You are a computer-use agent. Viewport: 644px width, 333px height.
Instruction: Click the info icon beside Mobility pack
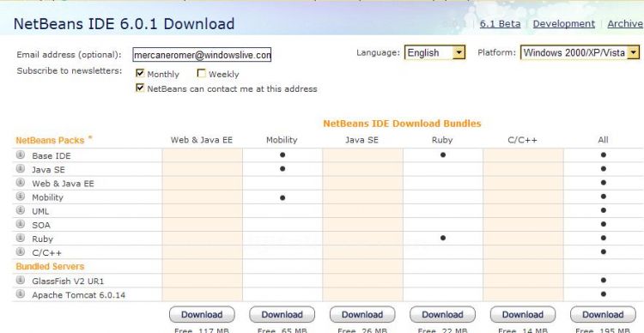[20, 197]
